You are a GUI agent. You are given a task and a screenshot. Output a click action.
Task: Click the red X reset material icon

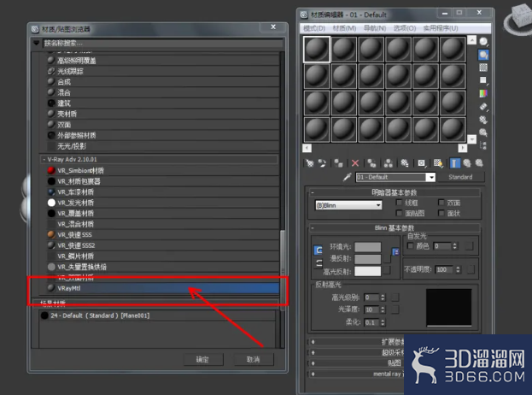[x=355, y=163]
